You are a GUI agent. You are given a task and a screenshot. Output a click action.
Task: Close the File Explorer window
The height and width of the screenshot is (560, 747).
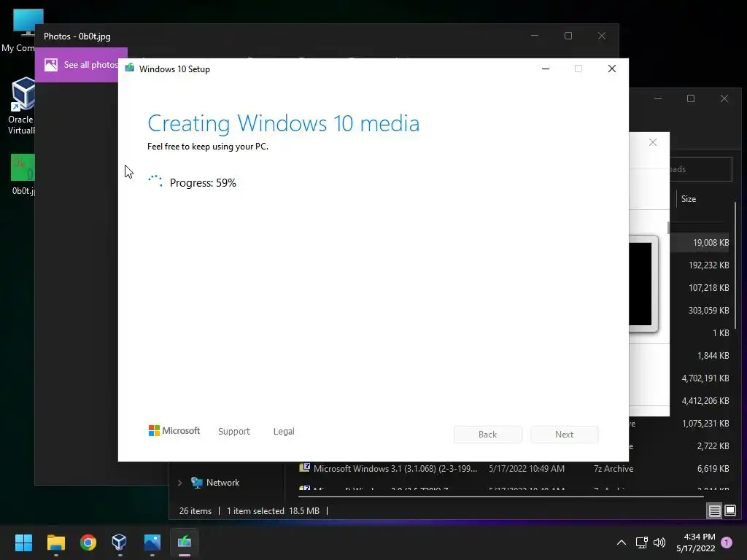(x=724, y=98)
